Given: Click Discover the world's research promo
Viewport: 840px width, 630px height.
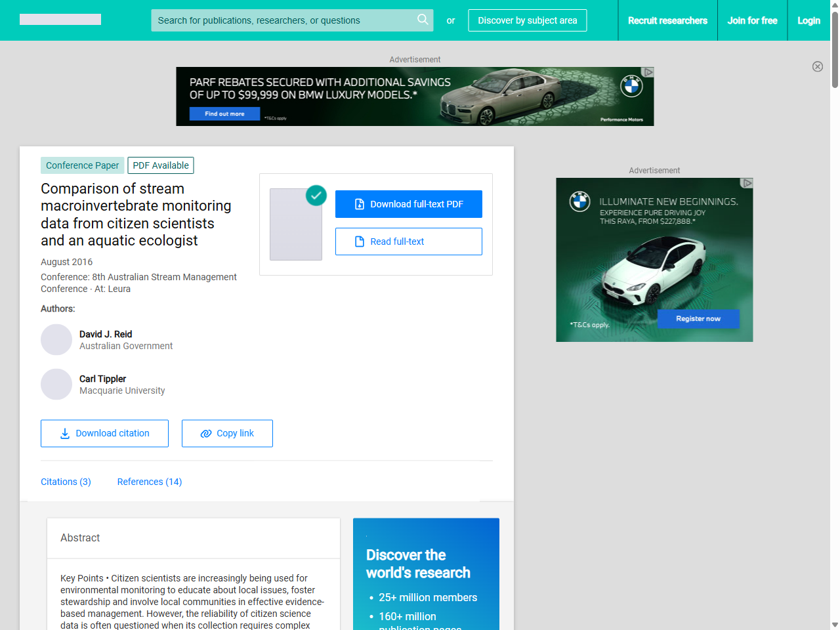Looking at the screenshot, I should pyautogui.click(x=426, y=574).
